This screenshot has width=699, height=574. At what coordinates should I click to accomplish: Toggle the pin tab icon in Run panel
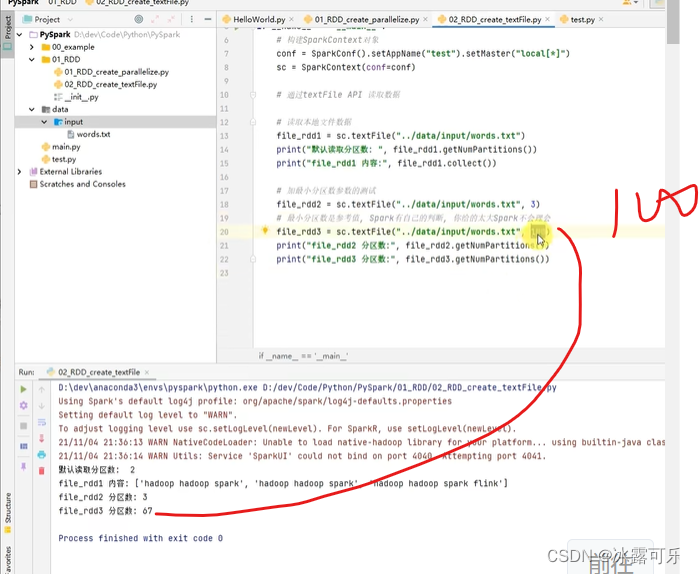click(x=23, y=466)
